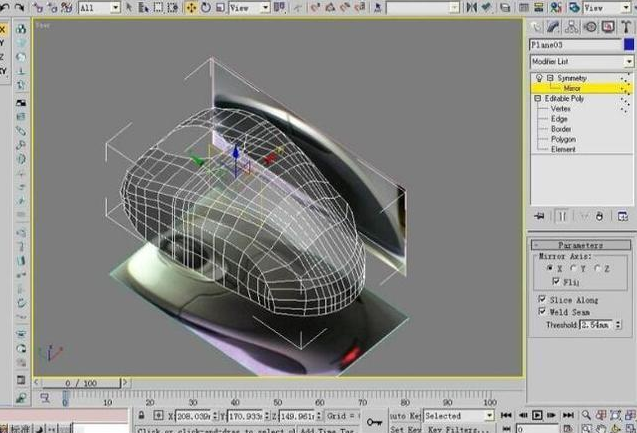Select the Edge sub-object level
Image resolution: width=637 pixels, height=433 pixels.
point(559,119)
